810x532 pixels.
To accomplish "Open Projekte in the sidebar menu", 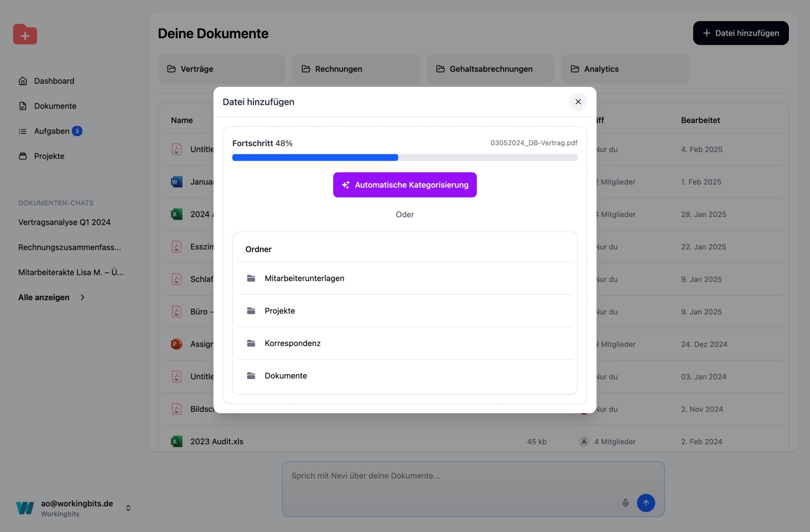I will [x=49, y=156].
